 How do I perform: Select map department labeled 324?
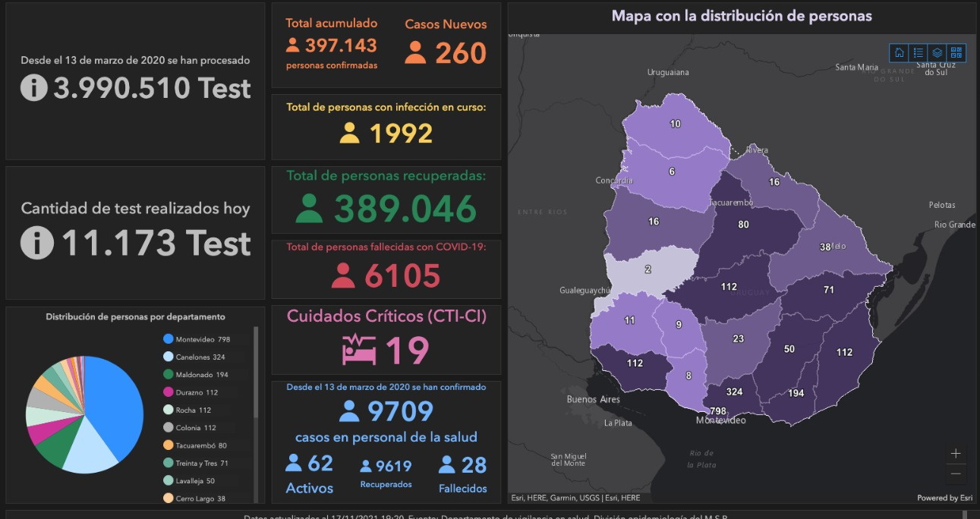click(x=734, y=392)
